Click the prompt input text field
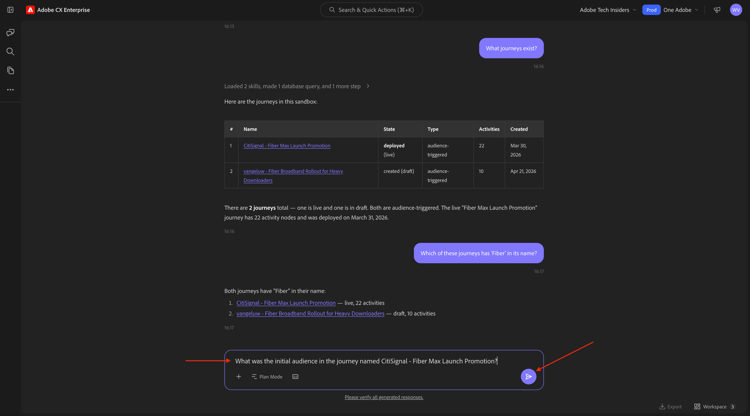Viewport: 750px width, 416px height. (366, 361)
